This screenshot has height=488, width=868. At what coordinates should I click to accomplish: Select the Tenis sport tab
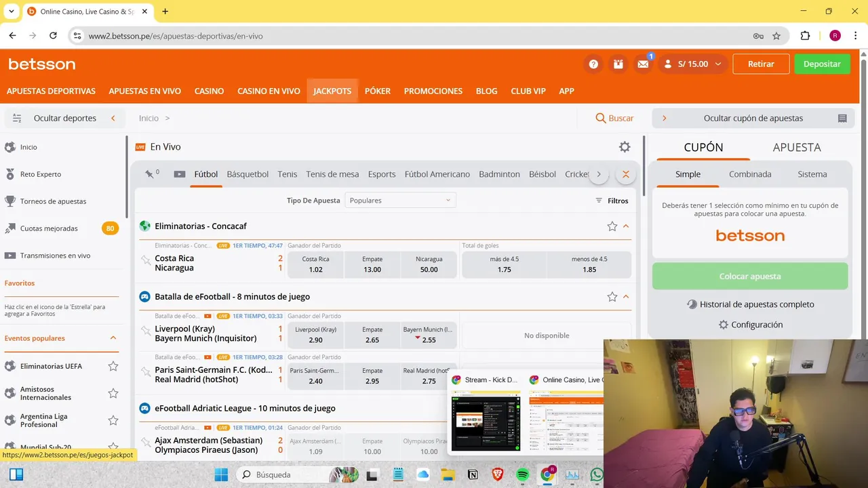288,174
